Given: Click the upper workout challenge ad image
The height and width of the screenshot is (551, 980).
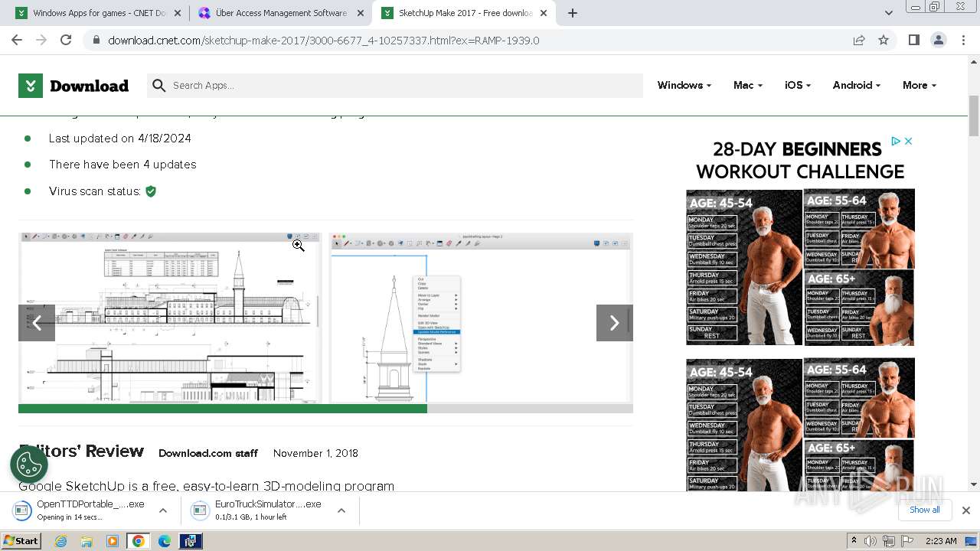Looking at the screenshot, I should click(x=800, y=267).
